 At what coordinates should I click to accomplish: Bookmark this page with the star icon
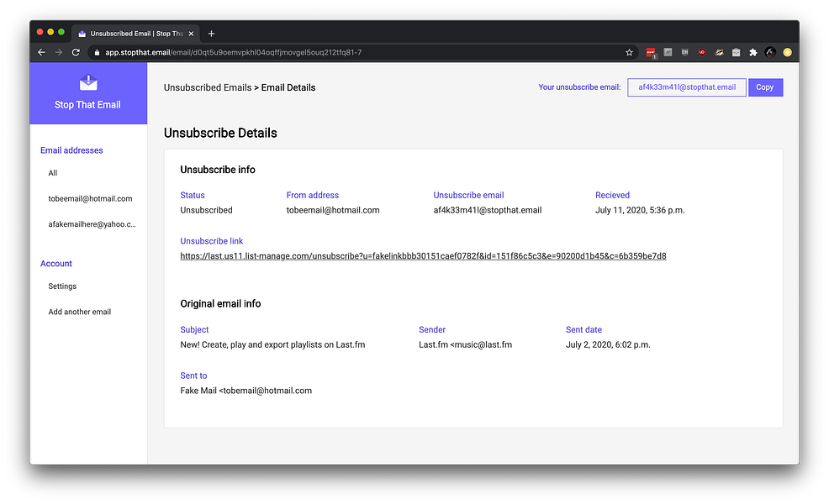(x=629, y=52)
